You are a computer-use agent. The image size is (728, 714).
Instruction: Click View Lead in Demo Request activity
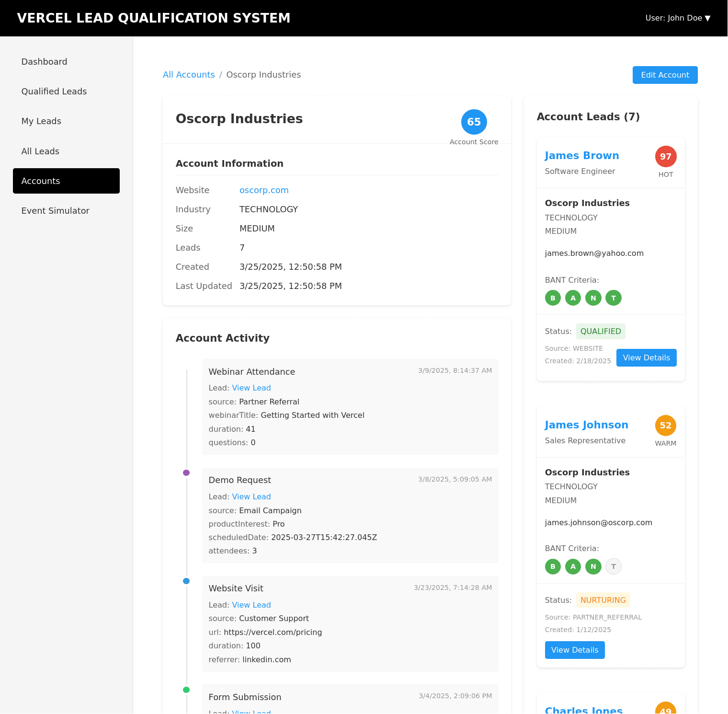click(x=251, y=497)
